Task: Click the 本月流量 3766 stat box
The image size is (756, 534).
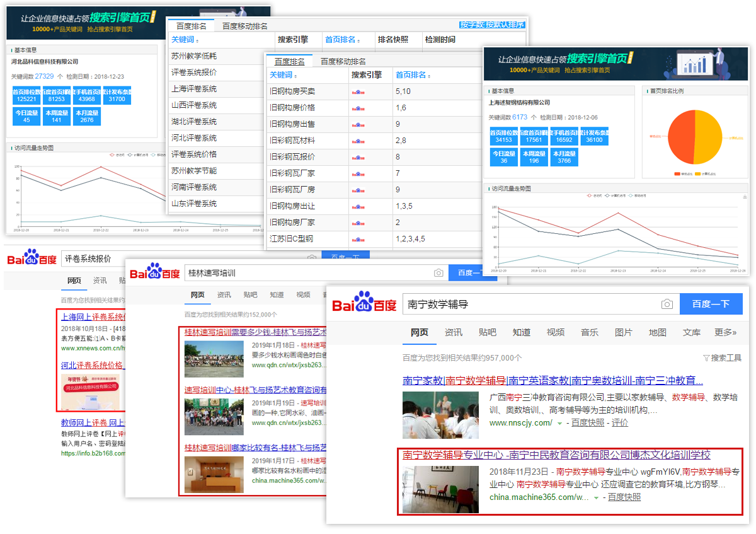Action: (564, 158)
